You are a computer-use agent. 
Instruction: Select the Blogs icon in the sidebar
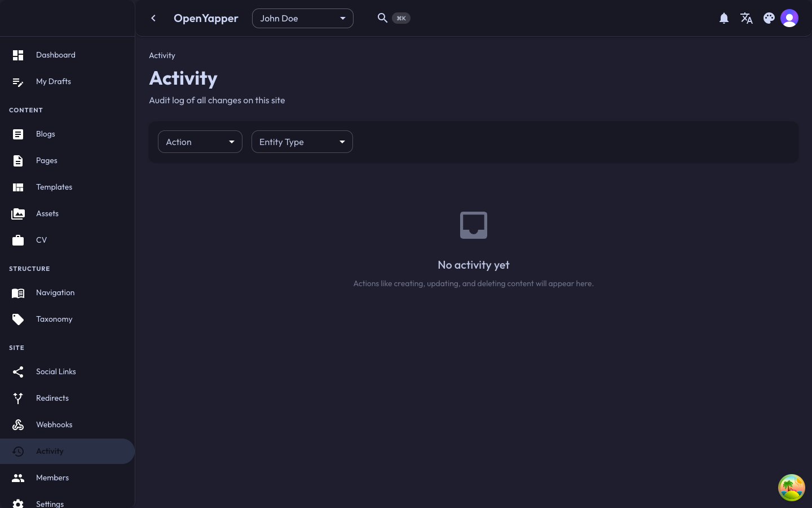point(17,134)
